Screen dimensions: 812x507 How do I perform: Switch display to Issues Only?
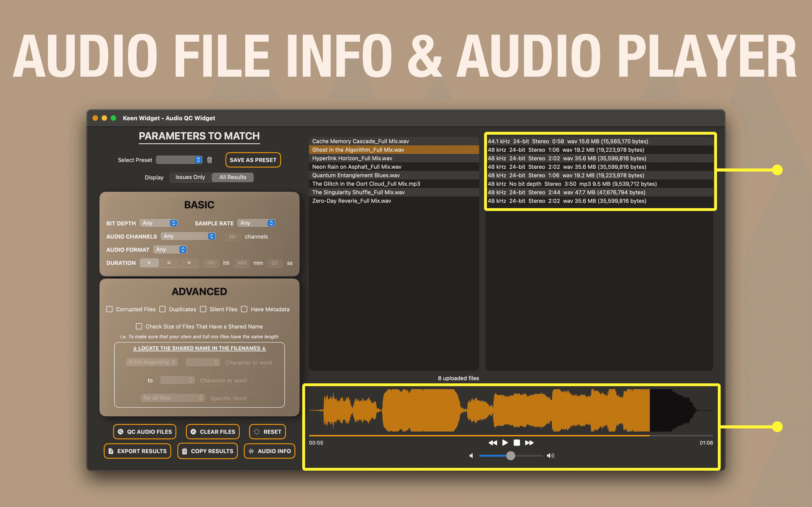click(190, 177)
